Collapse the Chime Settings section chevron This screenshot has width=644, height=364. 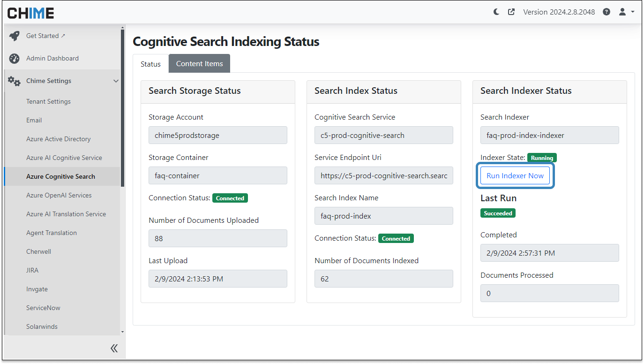pos(116,81)
